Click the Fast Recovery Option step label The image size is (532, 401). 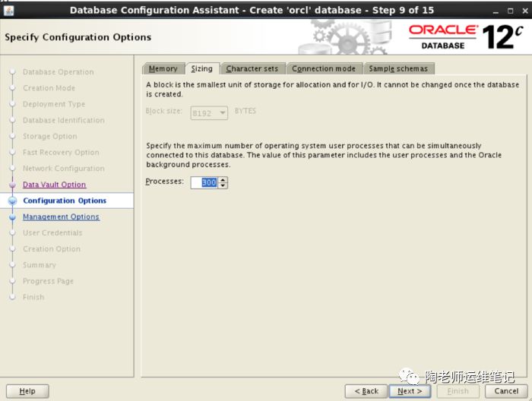pos(61,152)
